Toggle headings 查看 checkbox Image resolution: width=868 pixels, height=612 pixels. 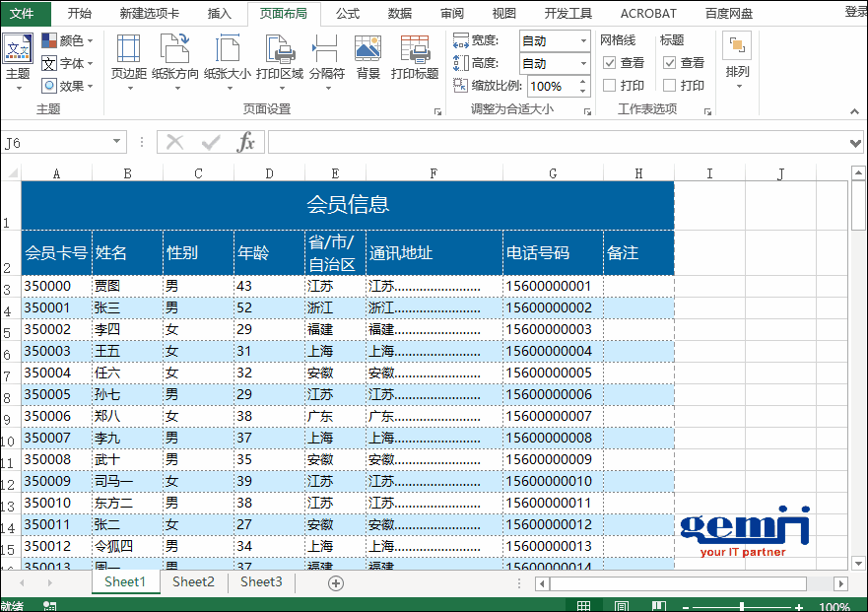pos(670,63)
